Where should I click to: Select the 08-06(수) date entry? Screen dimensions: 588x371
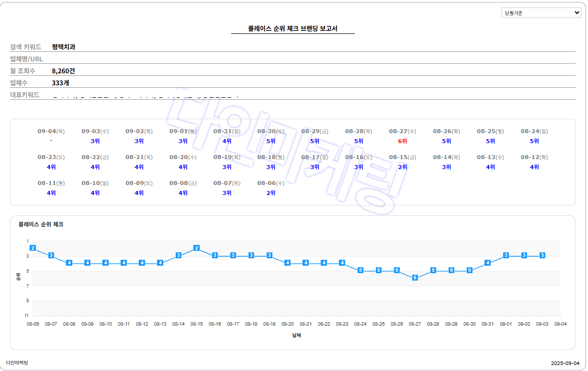click(x=271, y=183)
